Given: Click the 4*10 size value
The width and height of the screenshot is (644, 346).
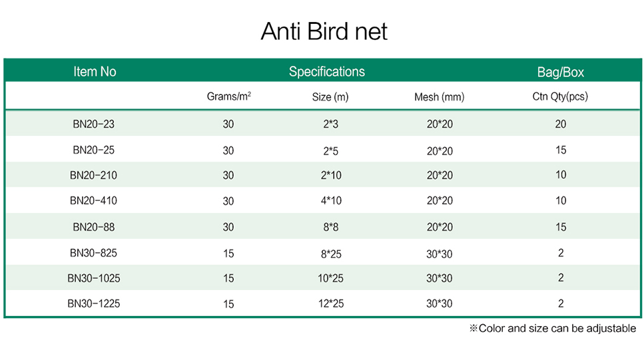Looking at the screenshot, I should [x=331, y=201].
